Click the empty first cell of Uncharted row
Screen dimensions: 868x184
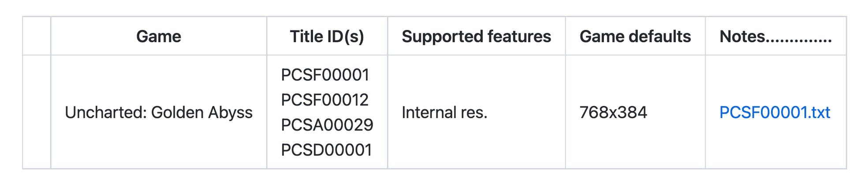click(x=37, y=112)
